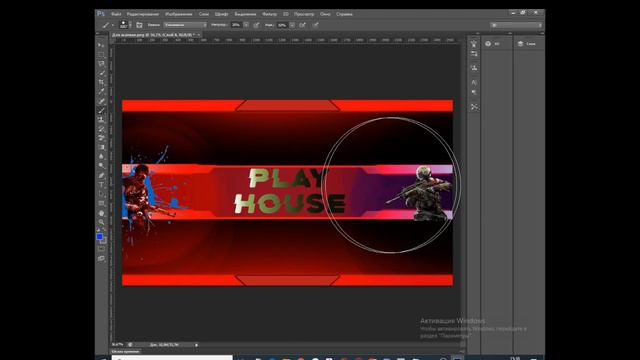The height and width of the screenshot is (360, 640).
Task: Open the Paragraph panel icon
Action: pos(474,93)
